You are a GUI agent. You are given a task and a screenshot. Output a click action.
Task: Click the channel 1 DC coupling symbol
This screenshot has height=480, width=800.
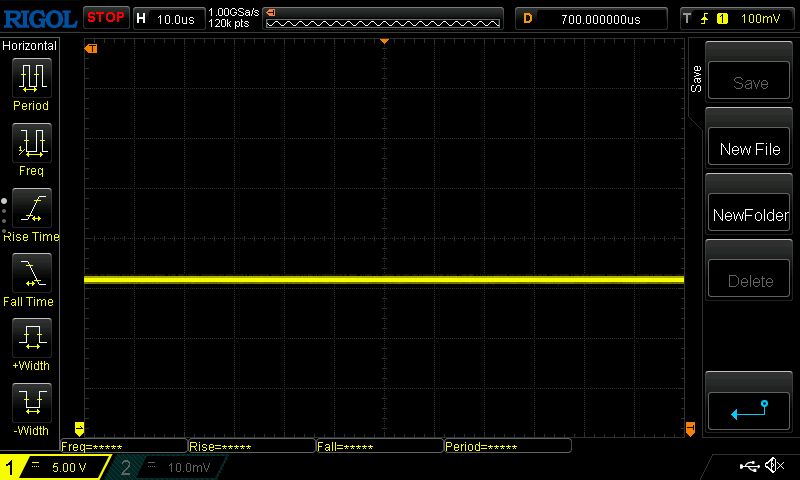click(x=35, y=465)
